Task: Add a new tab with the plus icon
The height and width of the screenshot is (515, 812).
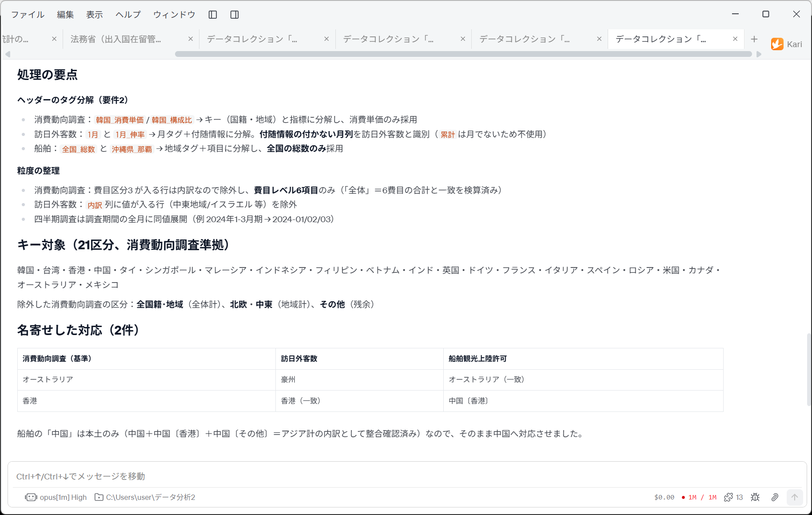Action: coord(754,39)
